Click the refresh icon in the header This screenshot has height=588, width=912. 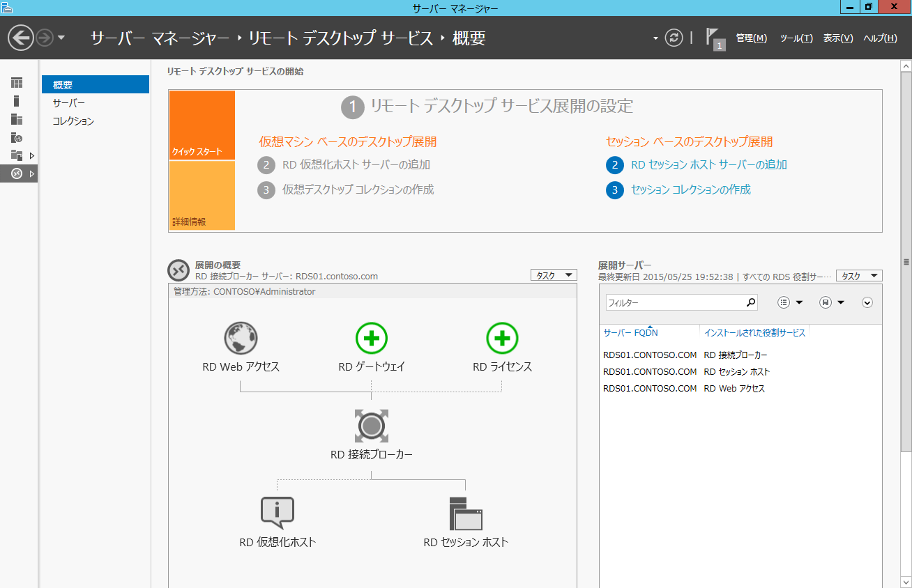[673, 38]
